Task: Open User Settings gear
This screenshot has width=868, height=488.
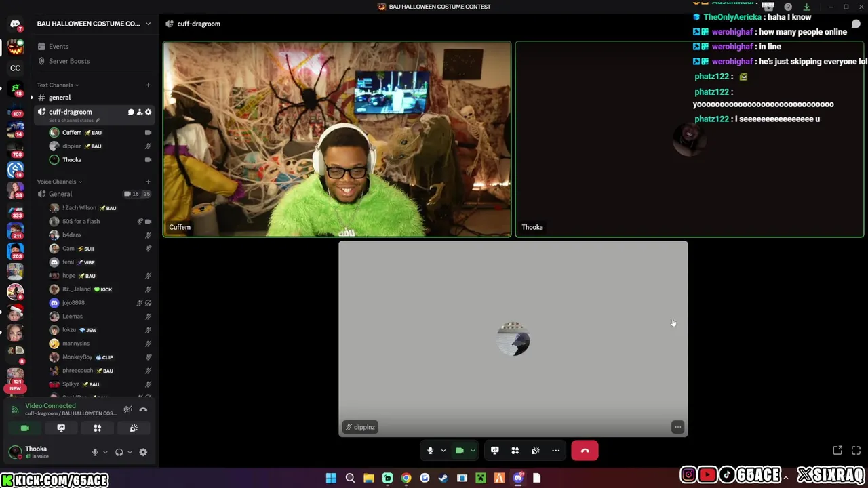Action: pyautogui.click(x=143, y=452)
